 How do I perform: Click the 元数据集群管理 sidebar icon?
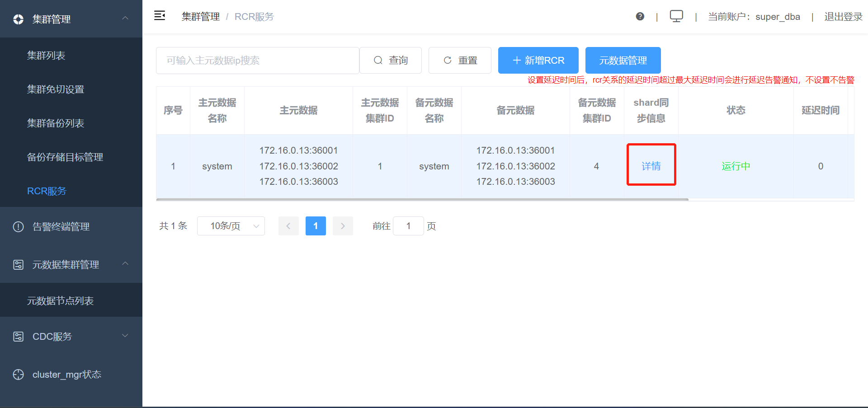[x=18, y=265]
